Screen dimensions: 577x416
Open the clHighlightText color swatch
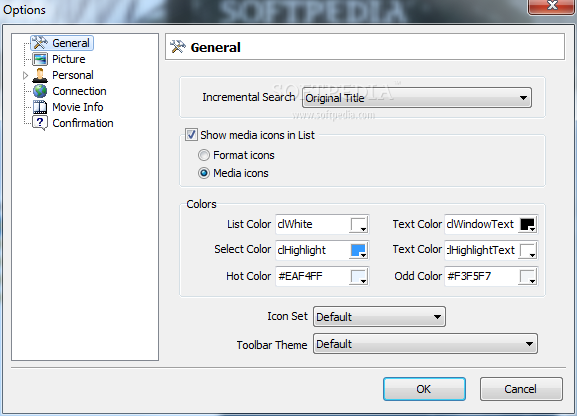pos(528,251)
